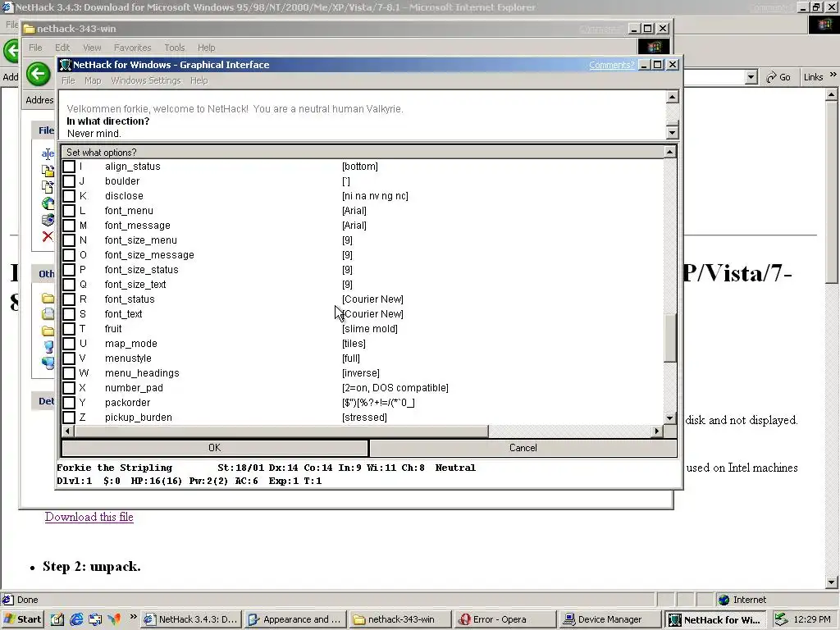Click the Windows flag logo in explorer toolbar
840x630 pixels.
coord(653,47)
